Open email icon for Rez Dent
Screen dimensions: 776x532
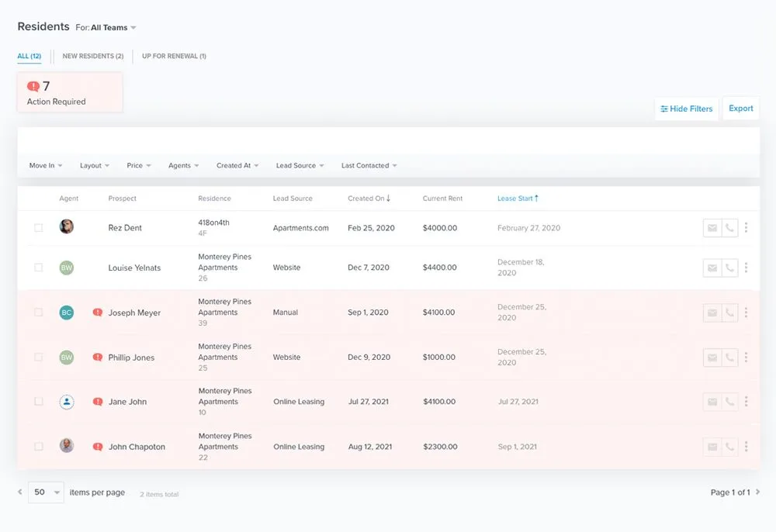(712, 227)
